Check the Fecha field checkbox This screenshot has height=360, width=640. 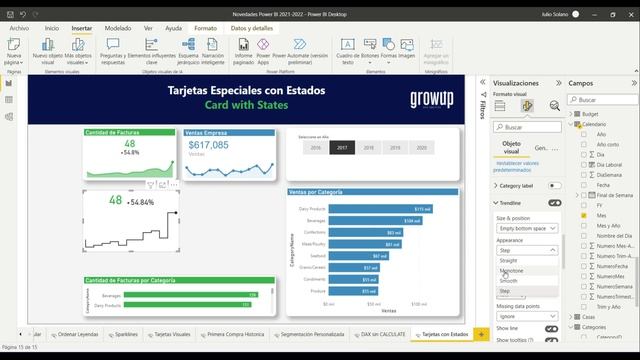coord(584,185)
